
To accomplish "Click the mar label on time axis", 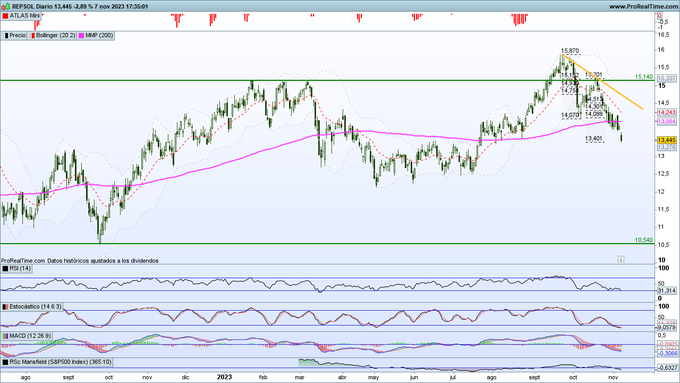I will point(300,377).
